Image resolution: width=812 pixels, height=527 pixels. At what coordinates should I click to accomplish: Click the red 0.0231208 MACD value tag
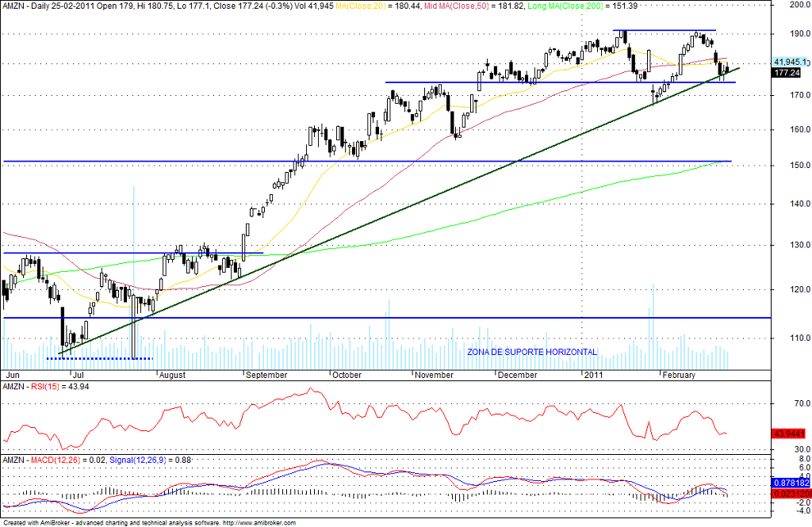792,494
